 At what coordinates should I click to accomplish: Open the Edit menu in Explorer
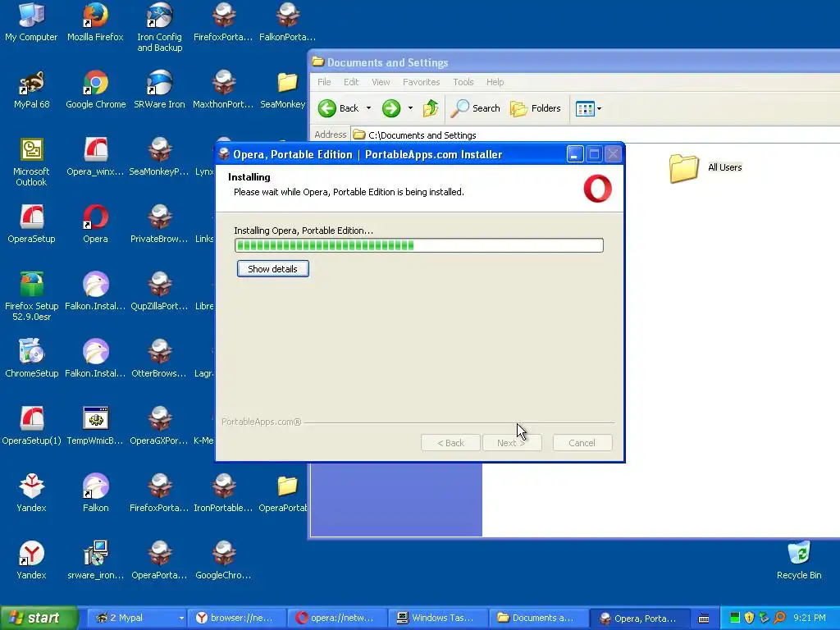point(351,82)
